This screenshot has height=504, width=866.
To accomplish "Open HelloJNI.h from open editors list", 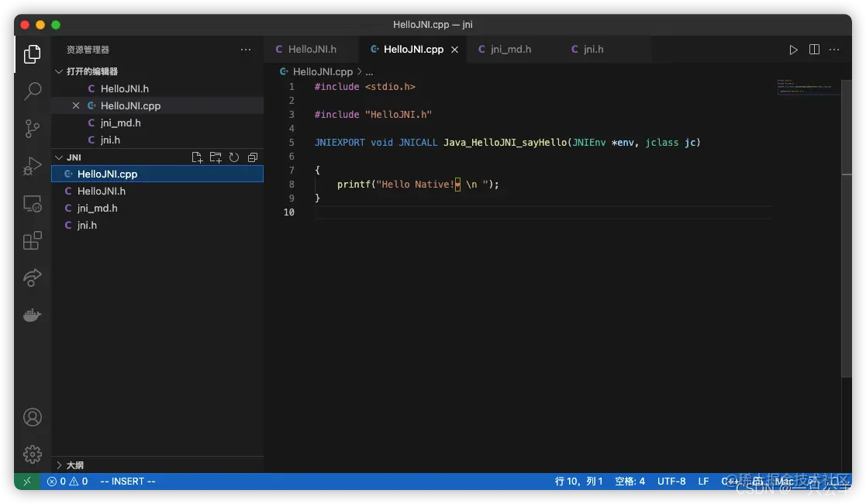I will 157,88.
